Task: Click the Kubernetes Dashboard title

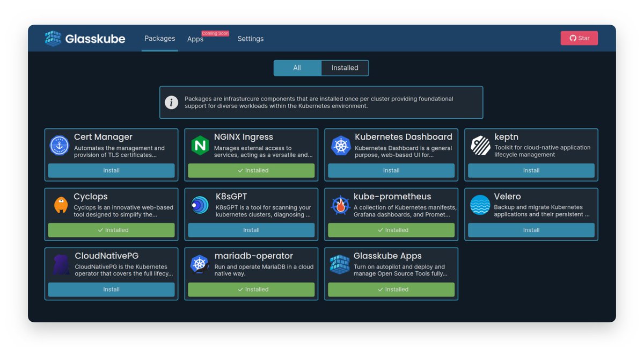Action: coord(404,137)
